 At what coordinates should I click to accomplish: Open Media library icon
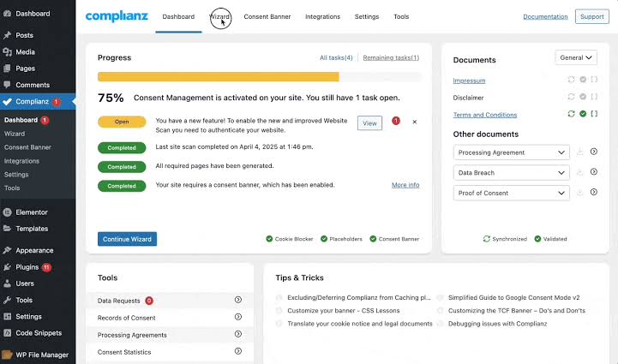tap(7, 51)
